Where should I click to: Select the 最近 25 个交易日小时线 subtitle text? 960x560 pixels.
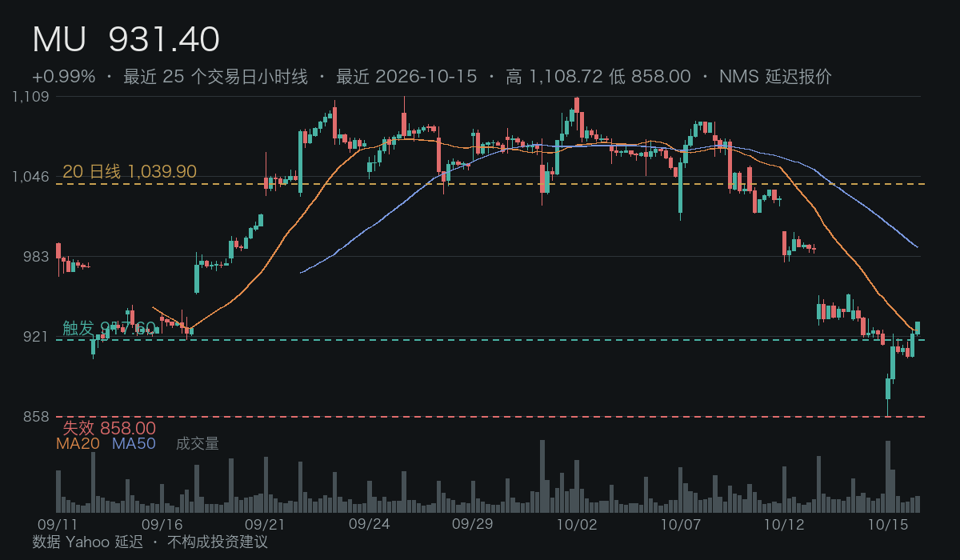(216, 77)
